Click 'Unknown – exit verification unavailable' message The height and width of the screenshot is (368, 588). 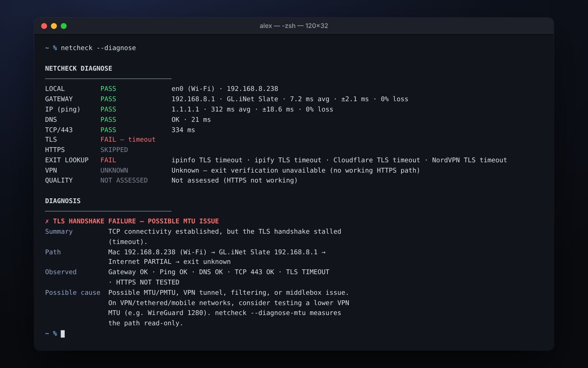(248, 170)
